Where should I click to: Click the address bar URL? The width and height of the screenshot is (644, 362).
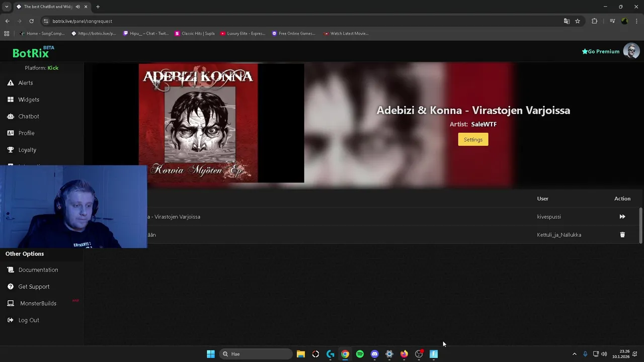click(x=83, y=21)
